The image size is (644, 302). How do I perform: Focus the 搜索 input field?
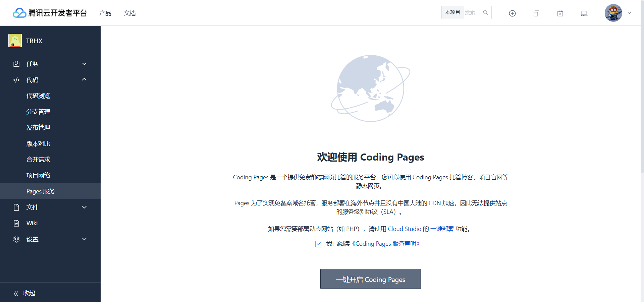coord(472,12)
